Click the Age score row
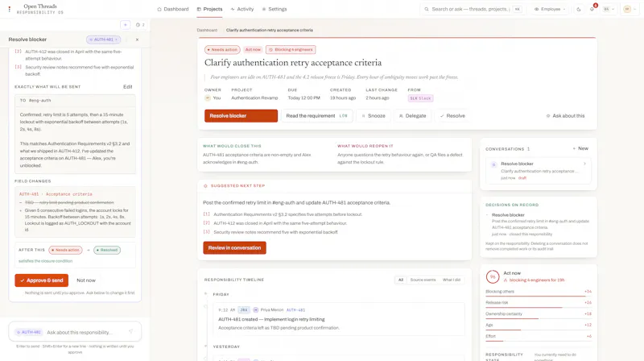The height and width of the screenshot is (361, 644). (x=539, y=326)
